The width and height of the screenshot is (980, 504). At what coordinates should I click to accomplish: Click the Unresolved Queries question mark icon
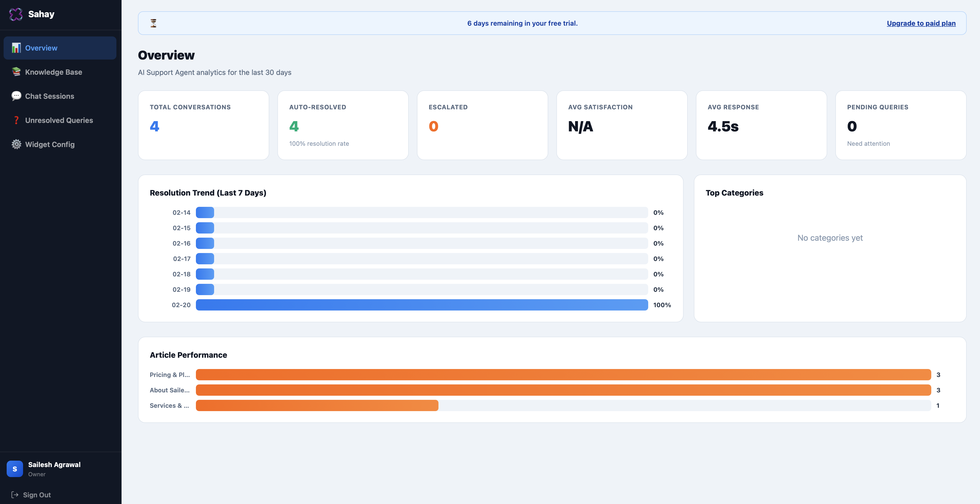pyautogui.click(x=16, y=120)
